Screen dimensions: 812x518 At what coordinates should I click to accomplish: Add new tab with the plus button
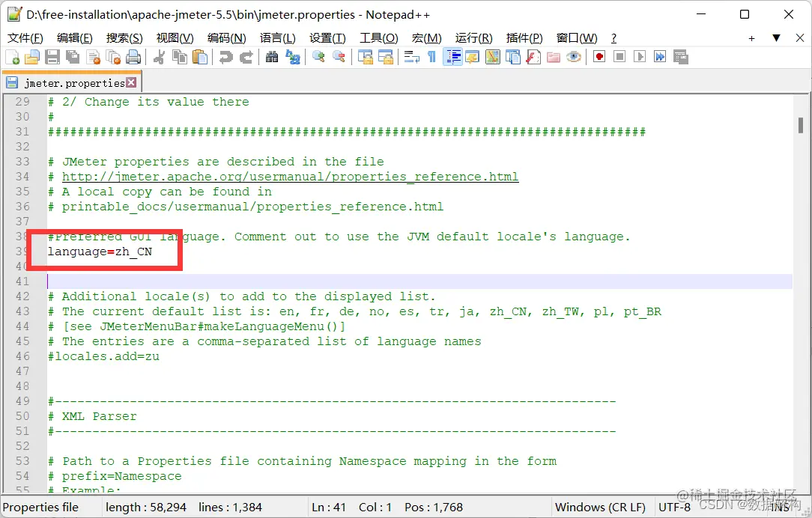(751, 38)
